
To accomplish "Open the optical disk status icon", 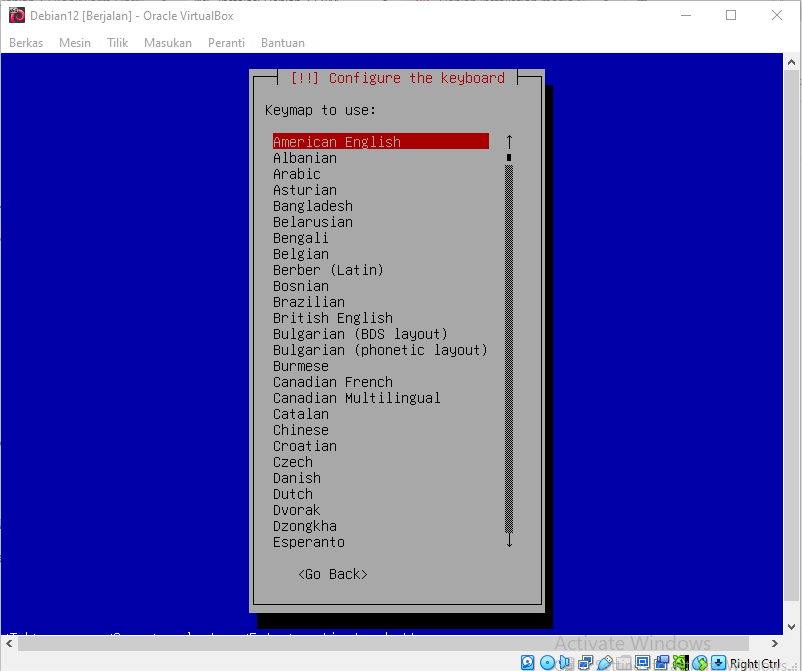I will click(548, 663).
